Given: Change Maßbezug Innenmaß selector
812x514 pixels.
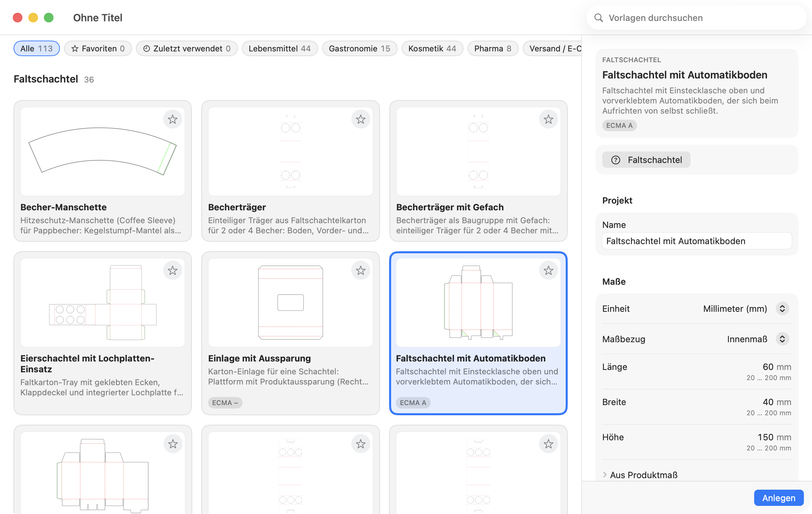Looking at the screenshot, I should pos(782,339).
